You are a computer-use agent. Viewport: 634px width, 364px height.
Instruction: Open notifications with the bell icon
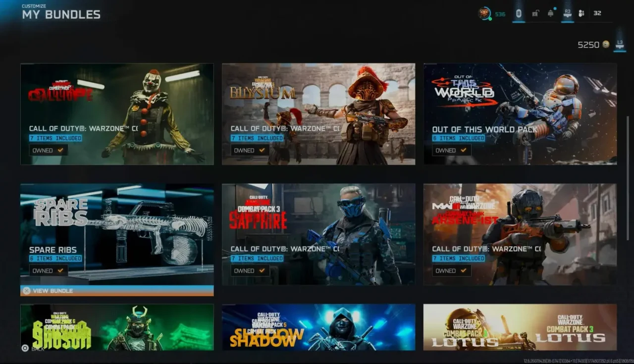pyautogui.click(x=551, y=13)
